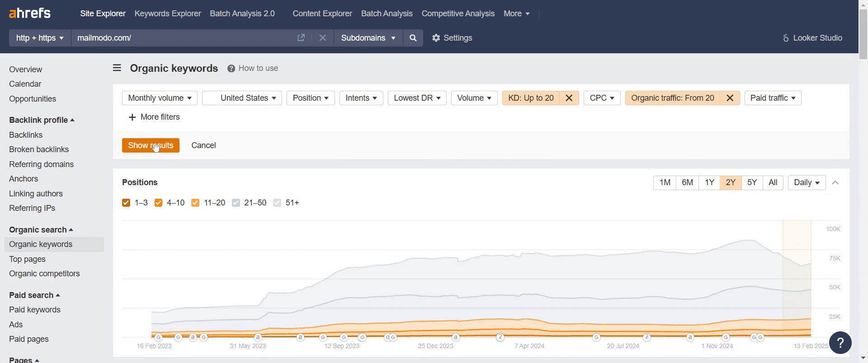Open the http + https protocol dropdown
This screenshot has width=868, height=363.
[40, 38]
